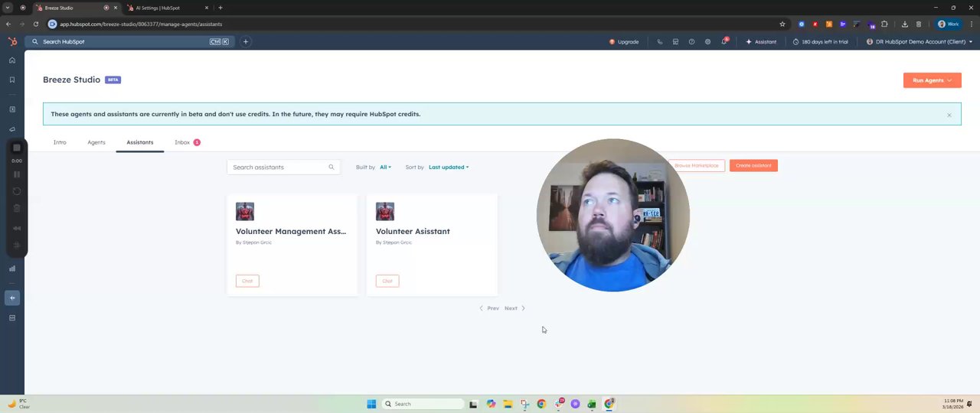Open the help question mark icon
Viewport: 980px width, 413px height.
click(x=691, y=41)
